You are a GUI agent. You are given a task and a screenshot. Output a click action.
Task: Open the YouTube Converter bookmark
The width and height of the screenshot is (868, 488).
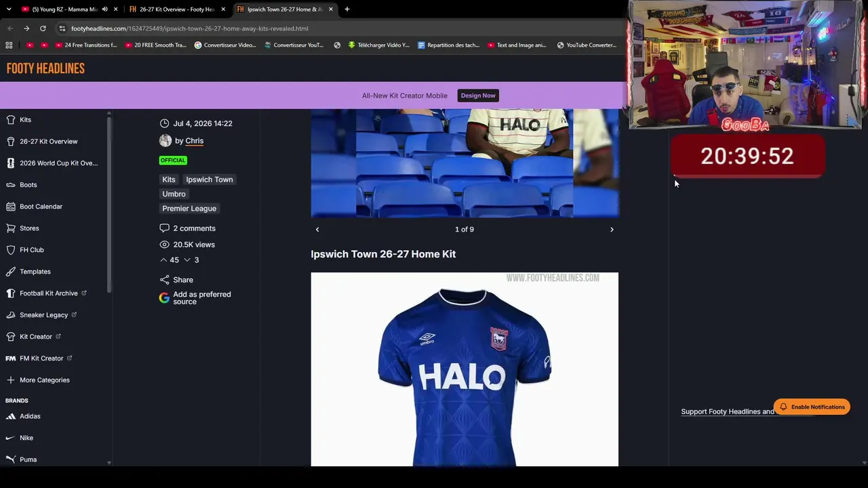pos(587,45)
